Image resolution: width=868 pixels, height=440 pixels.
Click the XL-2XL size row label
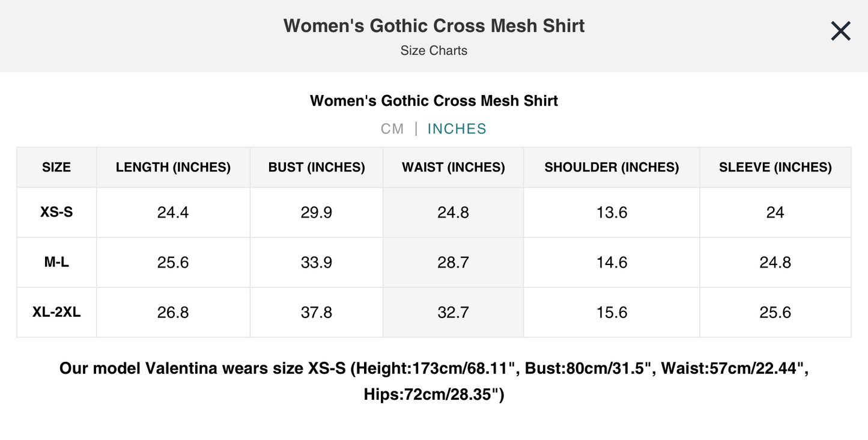[x=56, y=311]
